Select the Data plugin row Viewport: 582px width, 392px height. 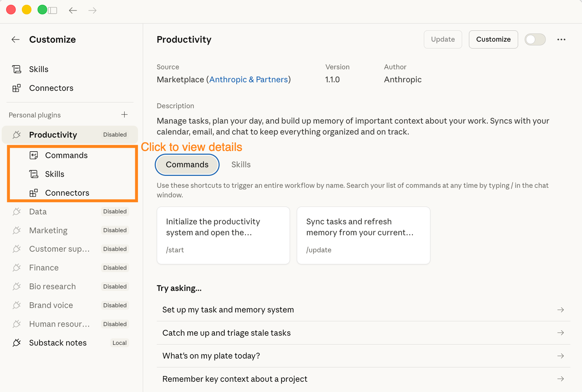70,212
